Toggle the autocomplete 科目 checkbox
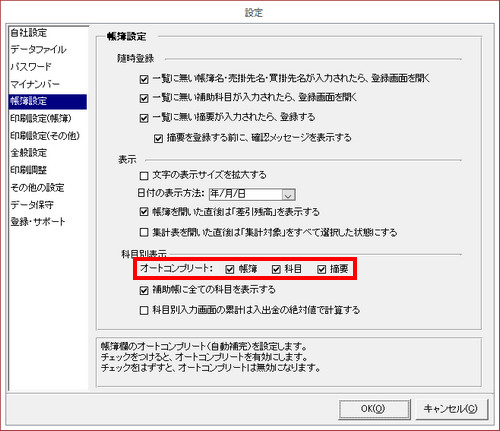Viewport: 500px width, 431px height. click(276, 269)
